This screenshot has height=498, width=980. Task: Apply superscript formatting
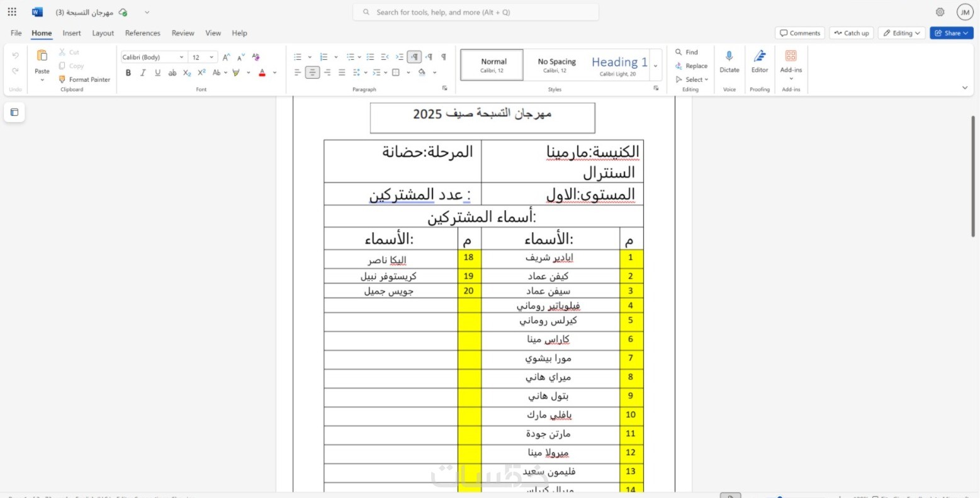click(201, 72)
